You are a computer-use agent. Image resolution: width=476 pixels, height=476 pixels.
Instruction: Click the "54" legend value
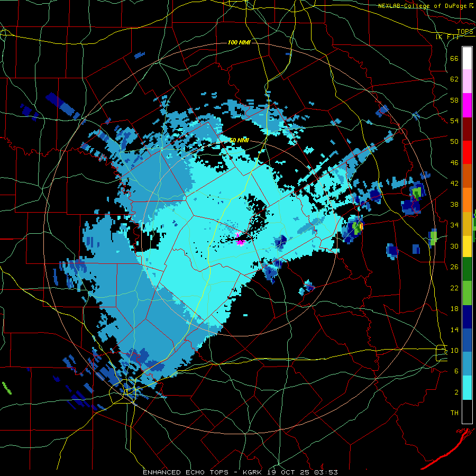tap(454, 121)
